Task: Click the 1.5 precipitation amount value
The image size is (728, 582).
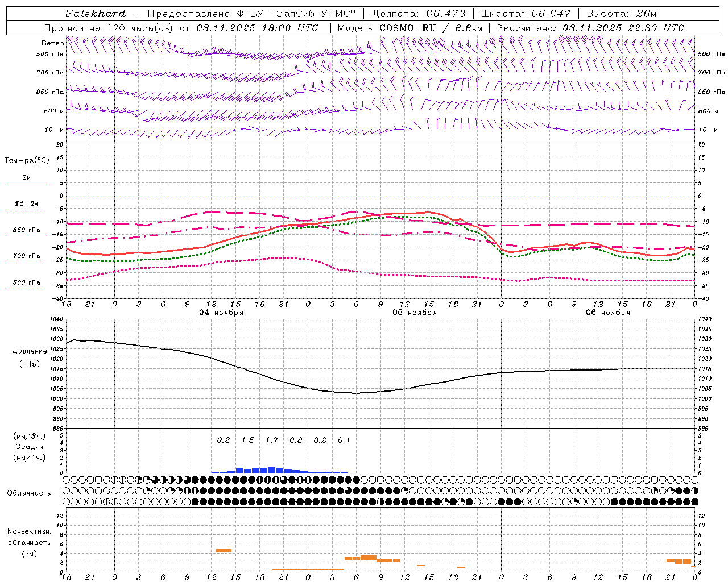Action: pos(247,440)
